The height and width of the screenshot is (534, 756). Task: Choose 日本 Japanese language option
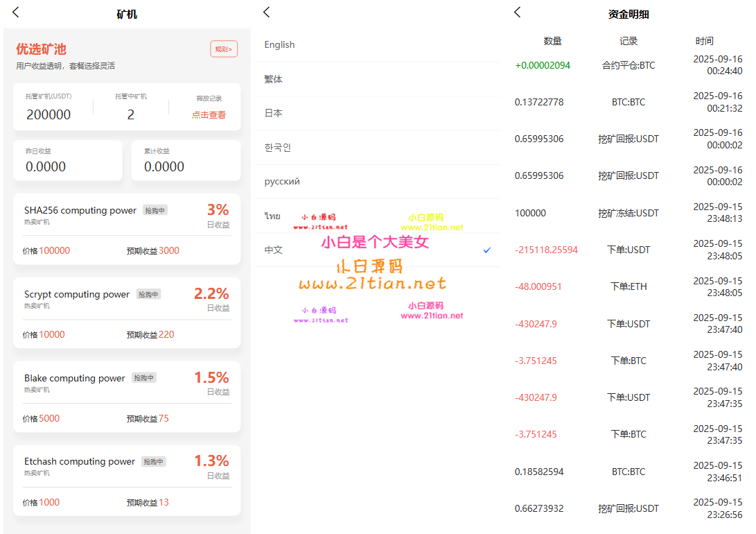click(273, 113)
